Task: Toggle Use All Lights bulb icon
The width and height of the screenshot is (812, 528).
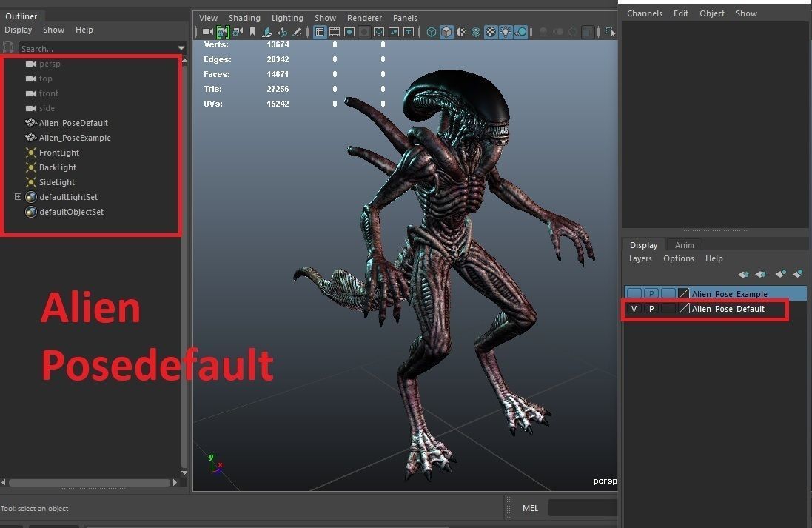Action: coord(506,32)
